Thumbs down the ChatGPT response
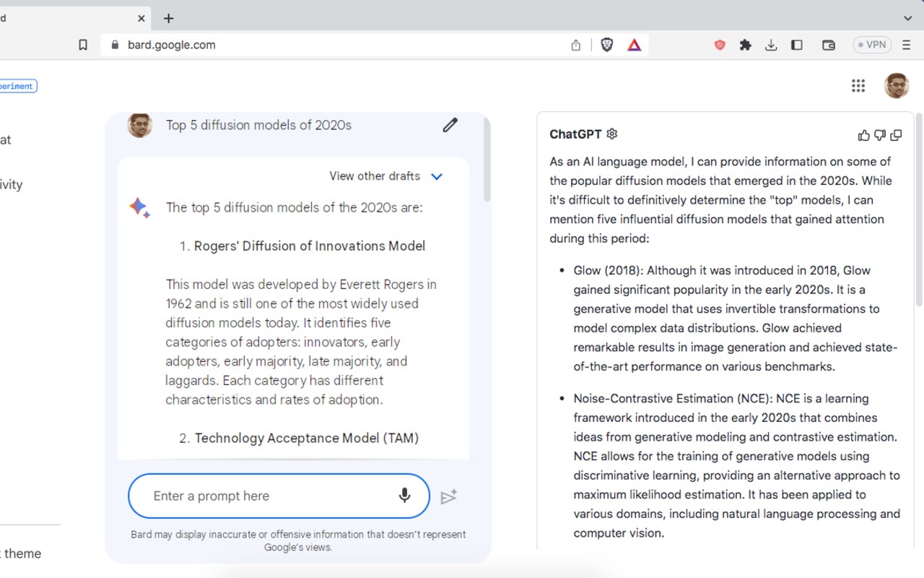The height and width of the screenshot is (578, 924). tap(880, 135)
